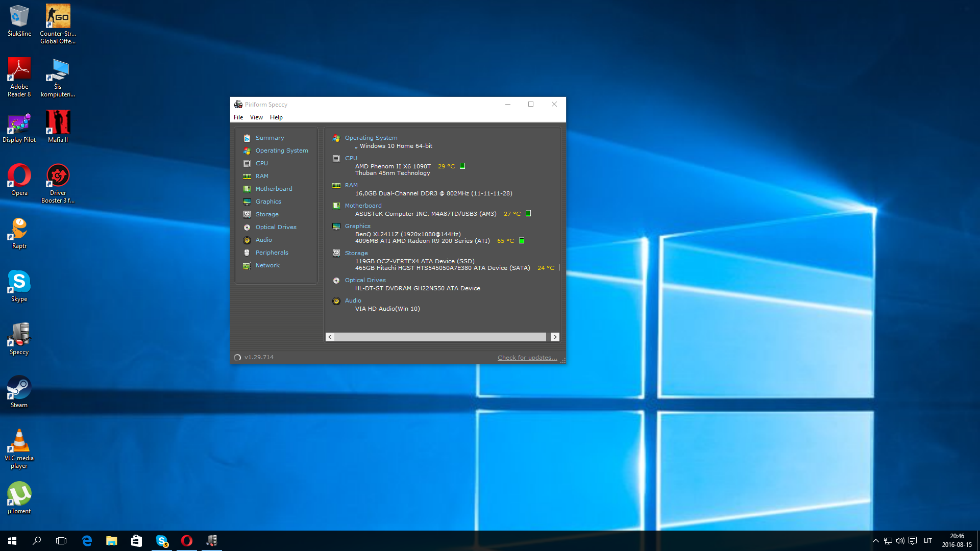Click the scroll right arrow in summary pane
980x551 pixels.
pos(555,337)
